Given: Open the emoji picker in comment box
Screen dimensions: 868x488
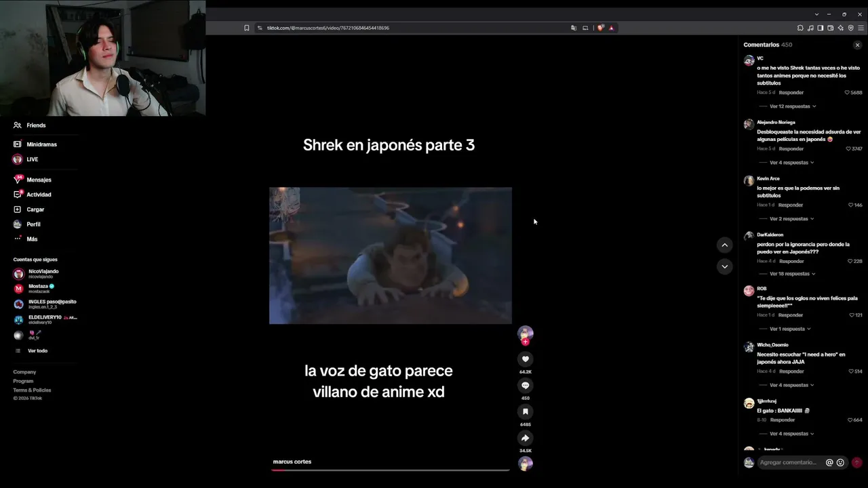Looking at the screenshot, I should tap(840, 462).
